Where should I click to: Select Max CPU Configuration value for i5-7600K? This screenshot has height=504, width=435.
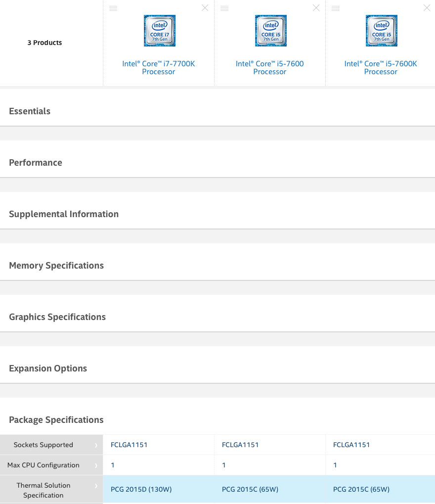pos(335,465)
